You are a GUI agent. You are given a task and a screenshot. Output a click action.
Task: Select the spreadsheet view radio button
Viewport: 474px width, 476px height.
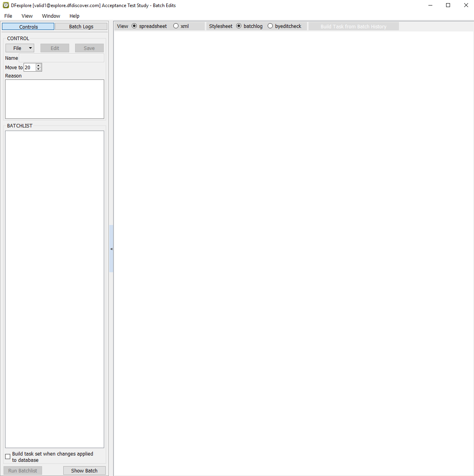coord(134,26)
